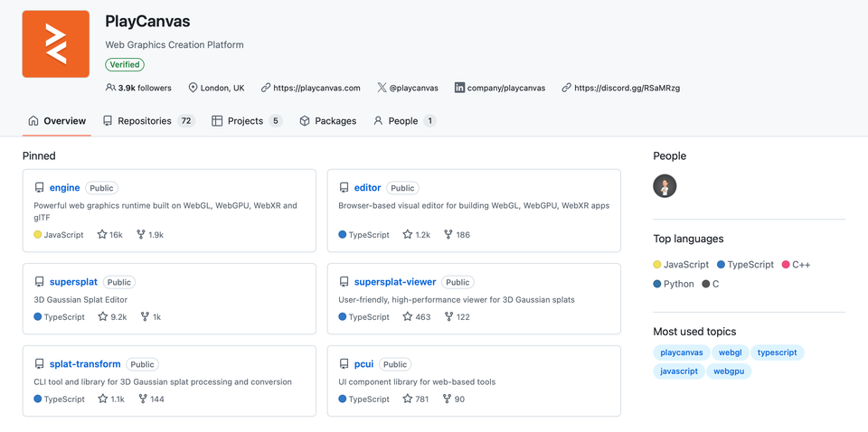View the engine repository's 1.9k forks
The width and height of the screenshot is (868, 432).
(148, 235)
